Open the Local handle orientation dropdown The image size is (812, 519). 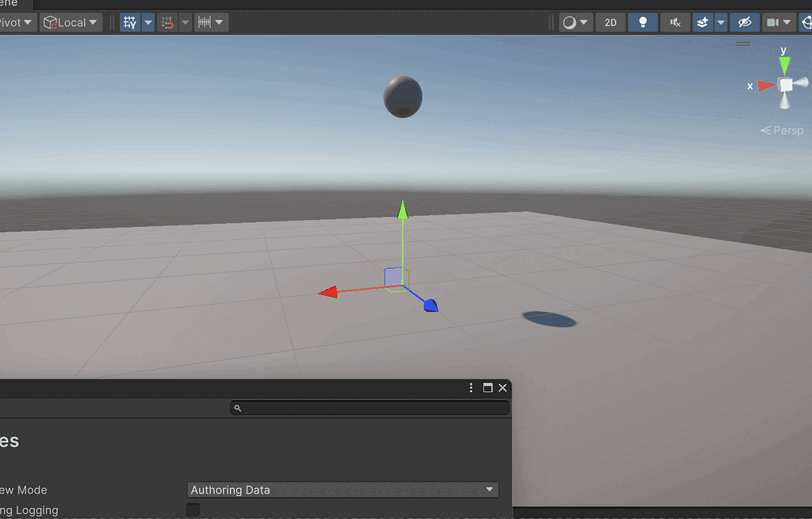click(71, 22)
